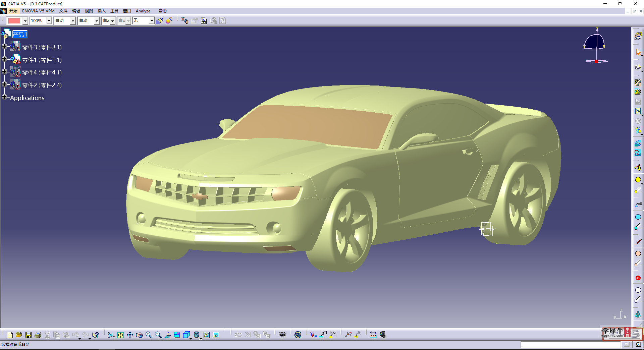The width and height of the screenshot is (644, 350).
Task: Open the 开始 menu
Action: pos(13,11)
